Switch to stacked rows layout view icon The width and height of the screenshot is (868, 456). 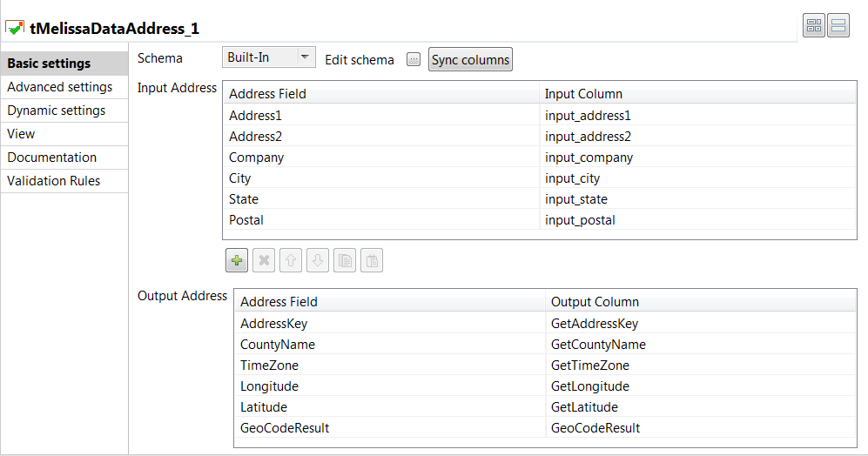click(838, 26)
